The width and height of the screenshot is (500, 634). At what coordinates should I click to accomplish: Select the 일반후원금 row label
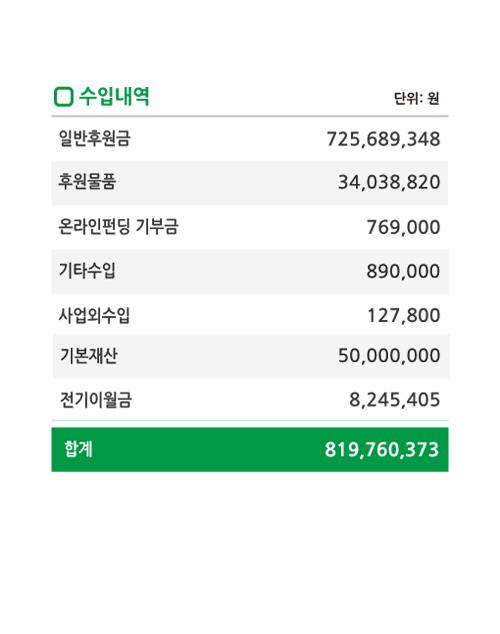95,138
